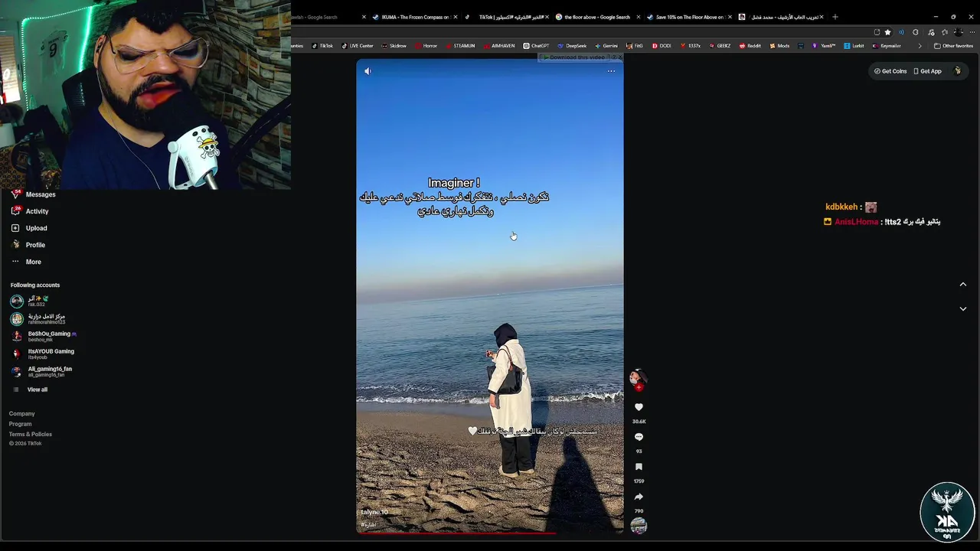Open followed account Ali_gaming16_fan
The image size is (980, 551).
click(41, 371)
